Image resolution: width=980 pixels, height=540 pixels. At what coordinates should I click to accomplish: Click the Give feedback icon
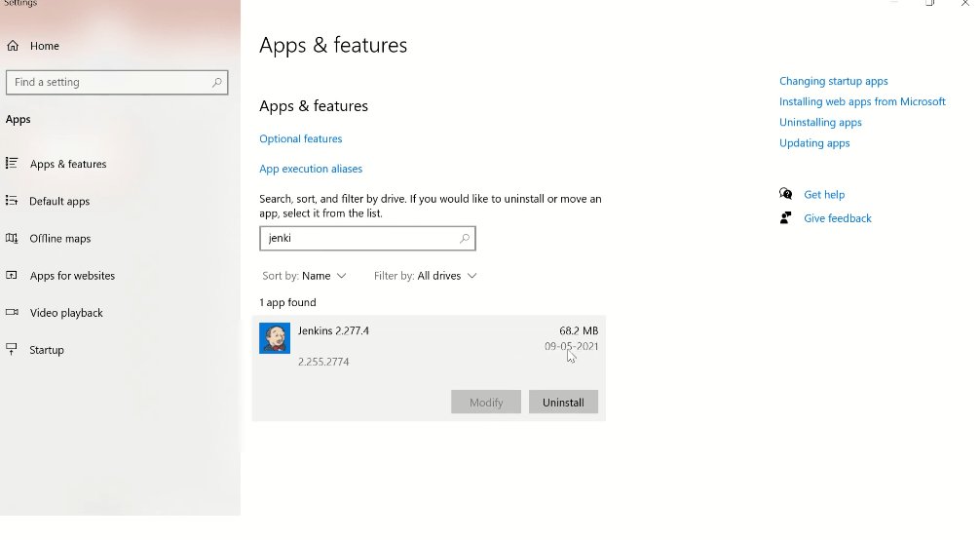click(x=785, y=218)
